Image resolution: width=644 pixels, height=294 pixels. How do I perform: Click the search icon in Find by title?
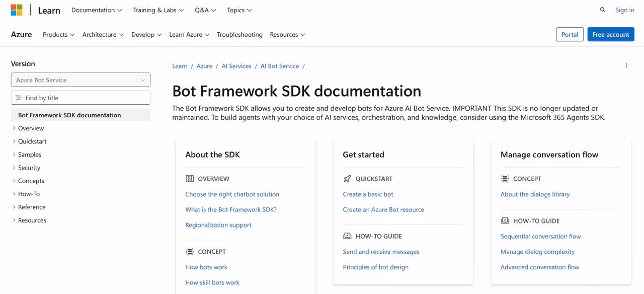pyautogui.click(x=18, y=97)
